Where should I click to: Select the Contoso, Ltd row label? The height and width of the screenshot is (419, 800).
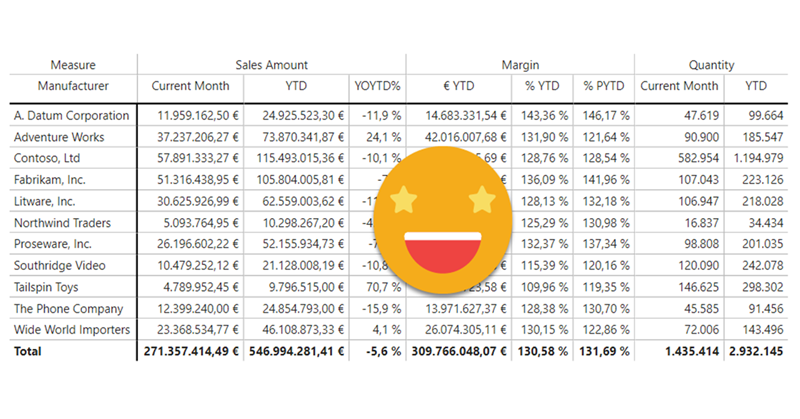(x=48, y=159)
